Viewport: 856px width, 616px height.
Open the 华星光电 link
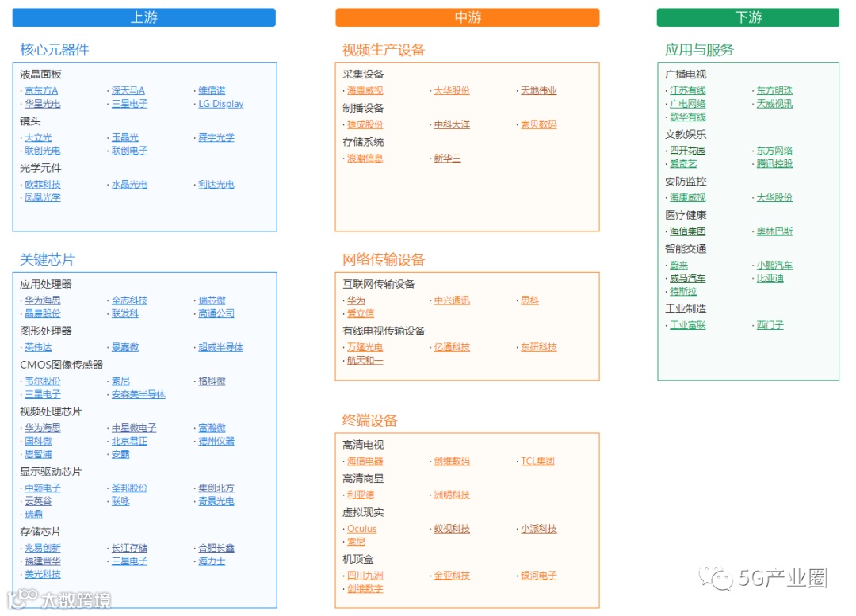tap(43, 104)
